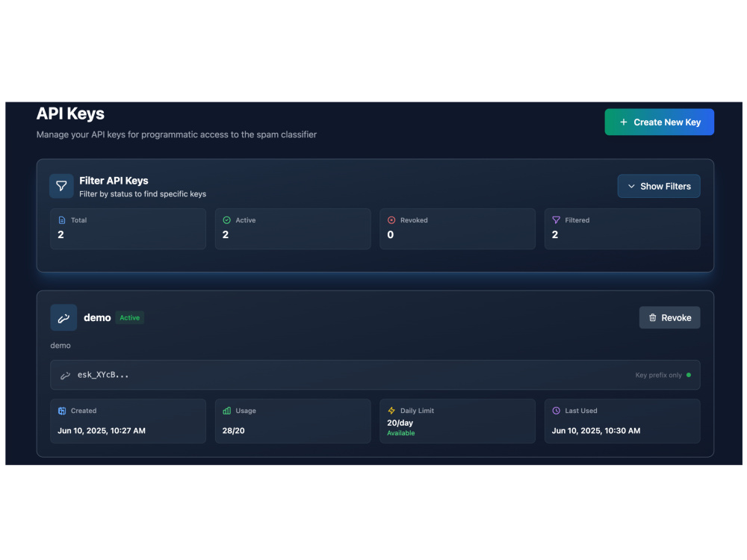Click the esk_XYcB... key prefix text
Screen dimensions: 747x560
tap(103, 375)
